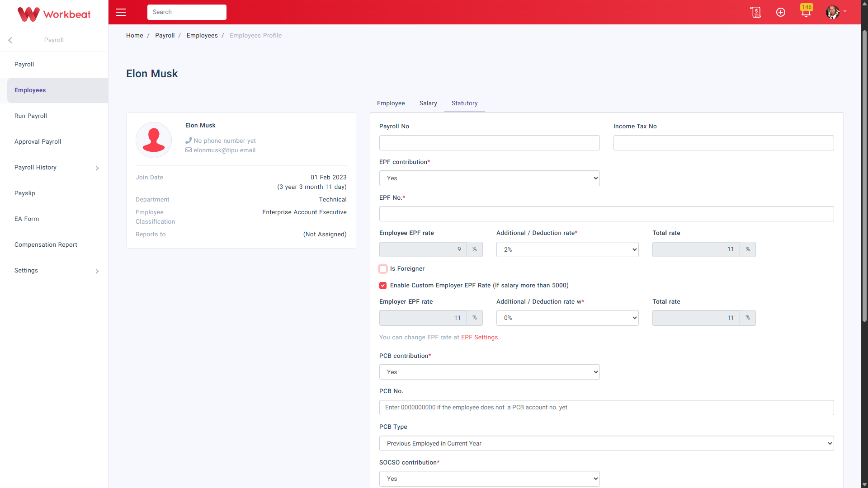The width and height of the screenshot is (868, 488).
Task: Click Employer EPF rate field showing 11
Action: click(423, 318)
